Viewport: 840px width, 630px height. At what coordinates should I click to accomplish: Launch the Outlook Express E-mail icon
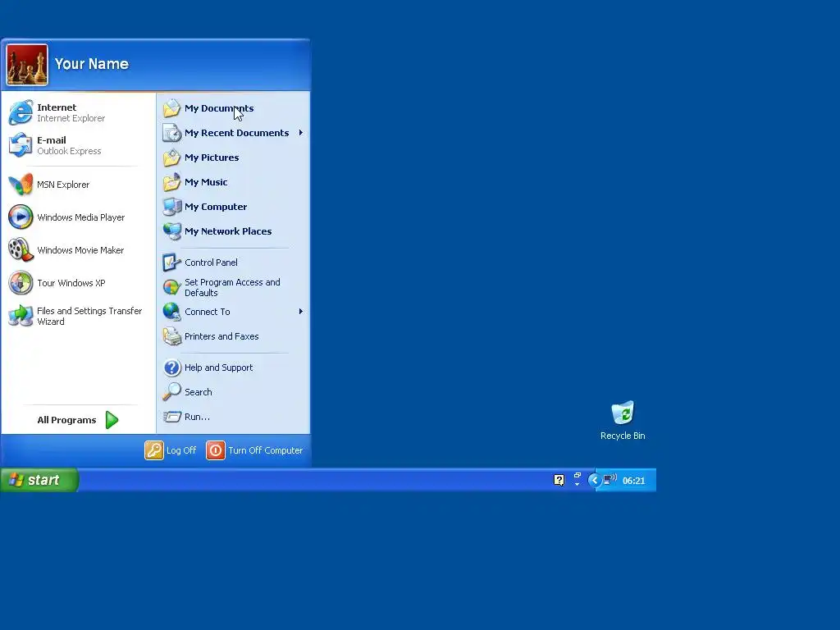(21, 145)
